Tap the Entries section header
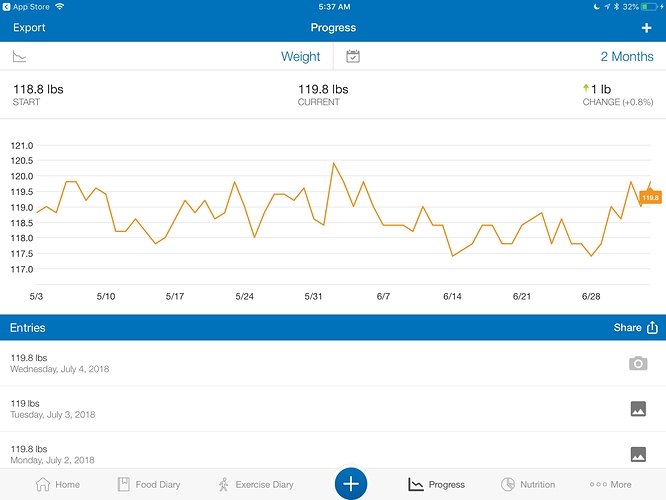The width and height of the screenshot is (666, 500). pos(28,328)
